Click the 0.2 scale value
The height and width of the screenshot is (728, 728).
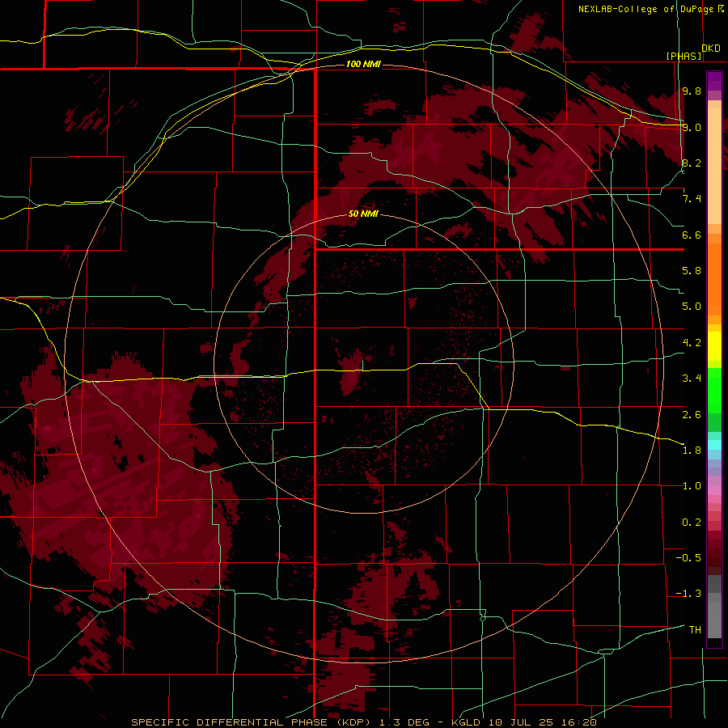click(692, 523)
